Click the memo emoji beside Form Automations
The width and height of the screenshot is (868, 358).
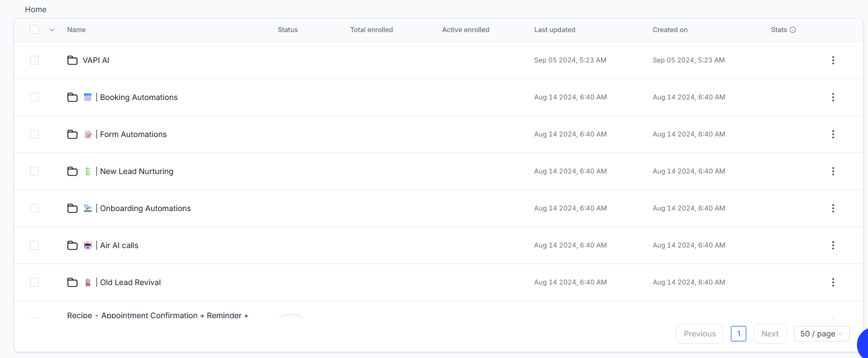pyautogui.click(x=88, y=134)
